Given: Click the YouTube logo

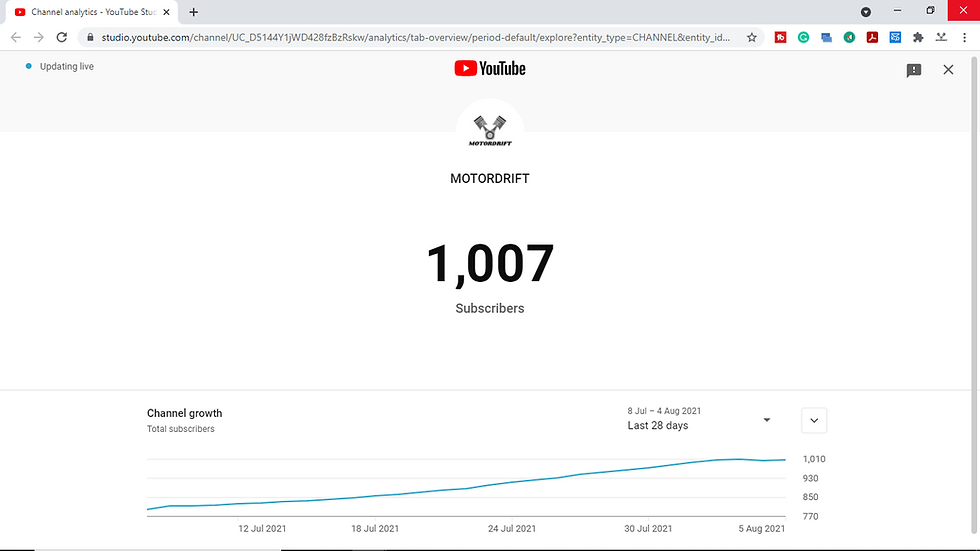Looking at the screenshot, I should 490,68.
